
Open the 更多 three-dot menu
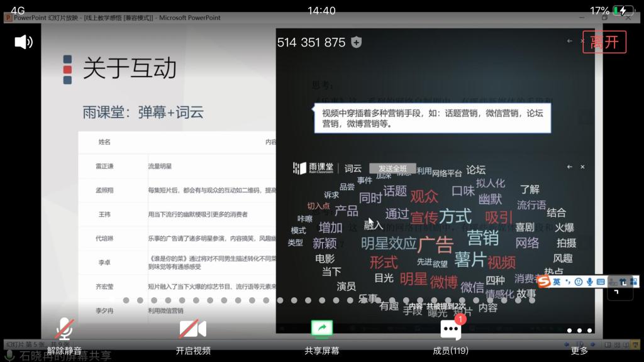point(579,336)
